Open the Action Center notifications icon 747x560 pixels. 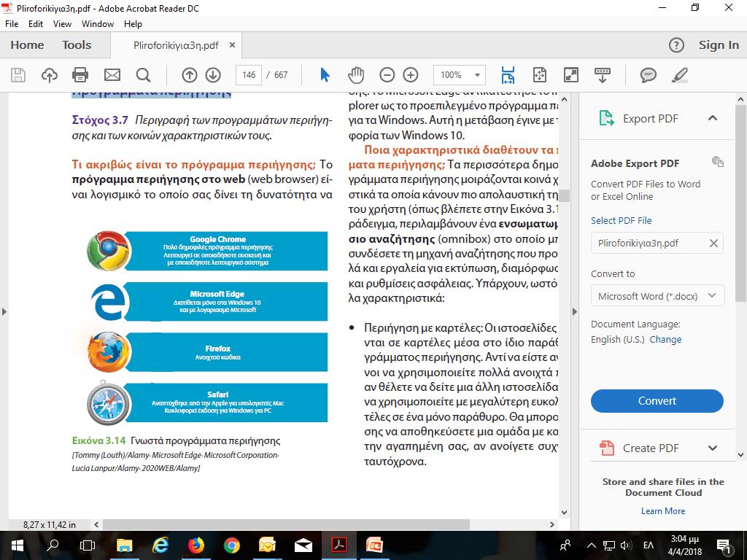(x=724, y=545)
